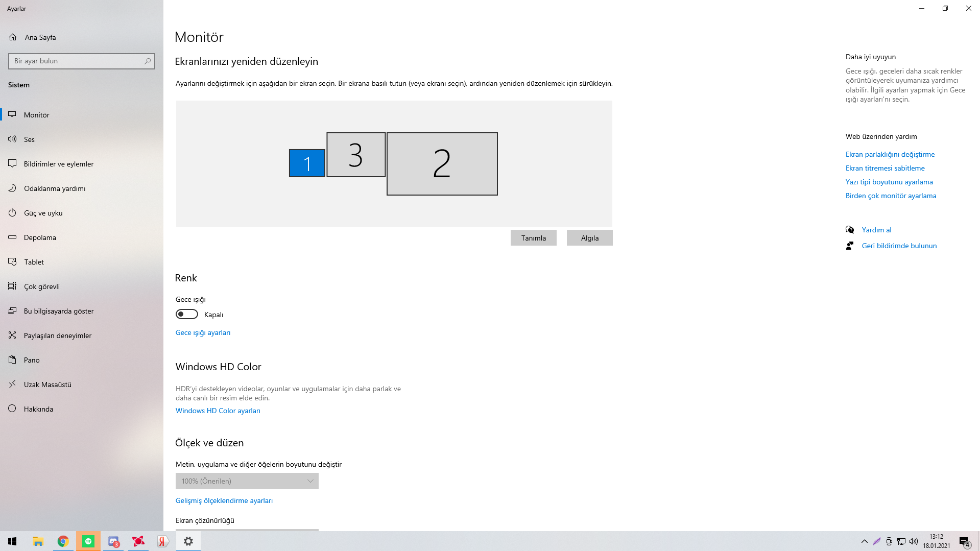Screen dimensions: 980x551
Task: Open the network tray icon
Action: [901, 541]
